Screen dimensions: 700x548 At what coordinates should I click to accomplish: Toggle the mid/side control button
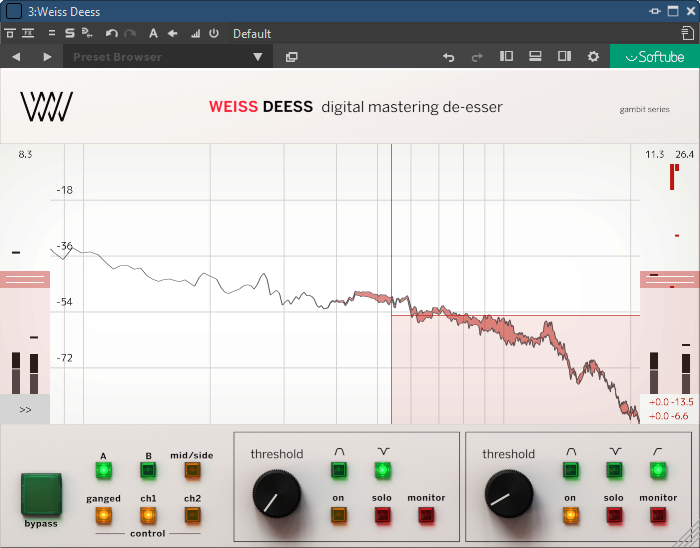pos(191,470)
